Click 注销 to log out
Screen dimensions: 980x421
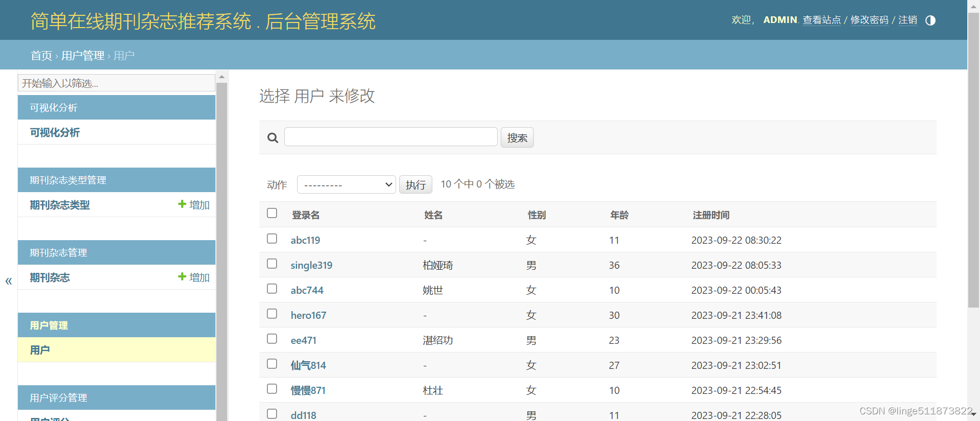coord(908,20)
